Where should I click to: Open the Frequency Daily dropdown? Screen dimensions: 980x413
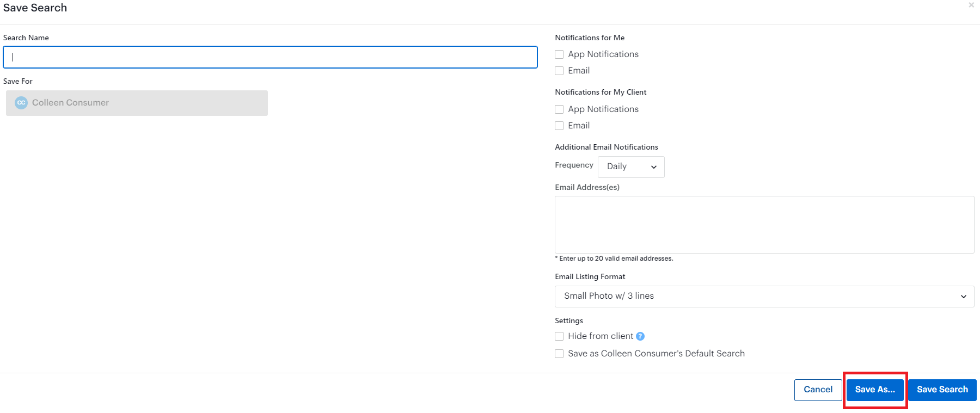(x=631, y=167)
